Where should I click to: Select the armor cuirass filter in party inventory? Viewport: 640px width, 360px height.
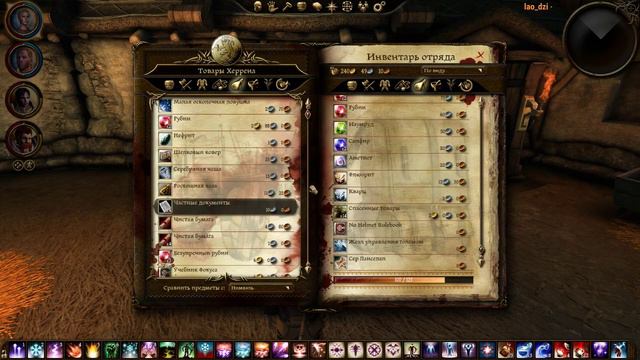(384, 85)
